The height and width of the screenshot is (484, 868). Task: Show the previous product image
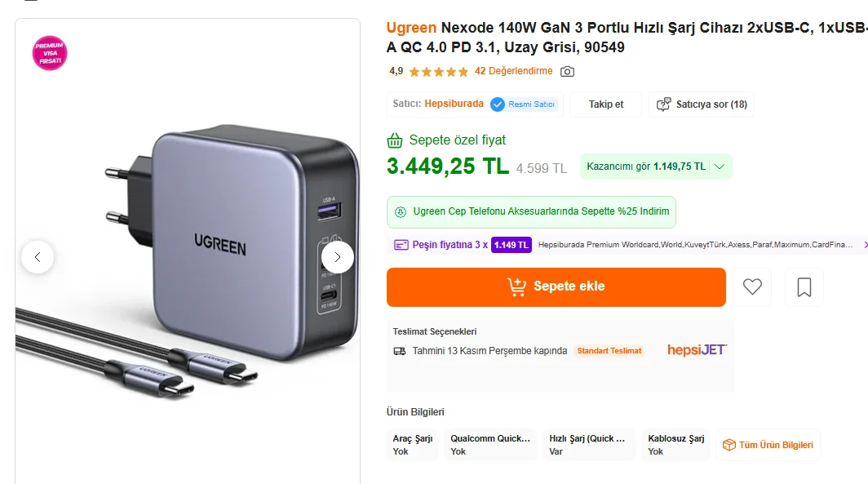(38, 257)
